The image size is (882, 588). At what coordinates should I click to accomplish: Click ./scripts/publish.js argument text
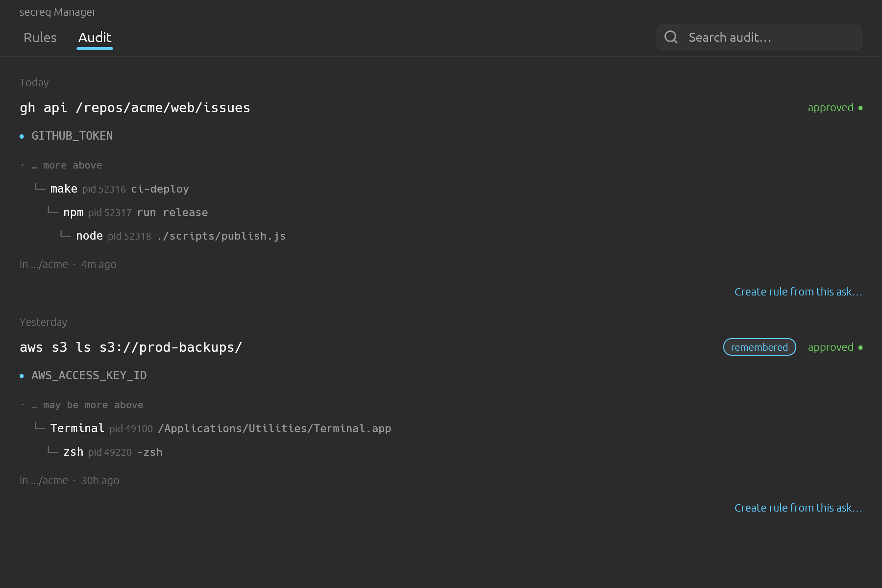click(221, 236)
